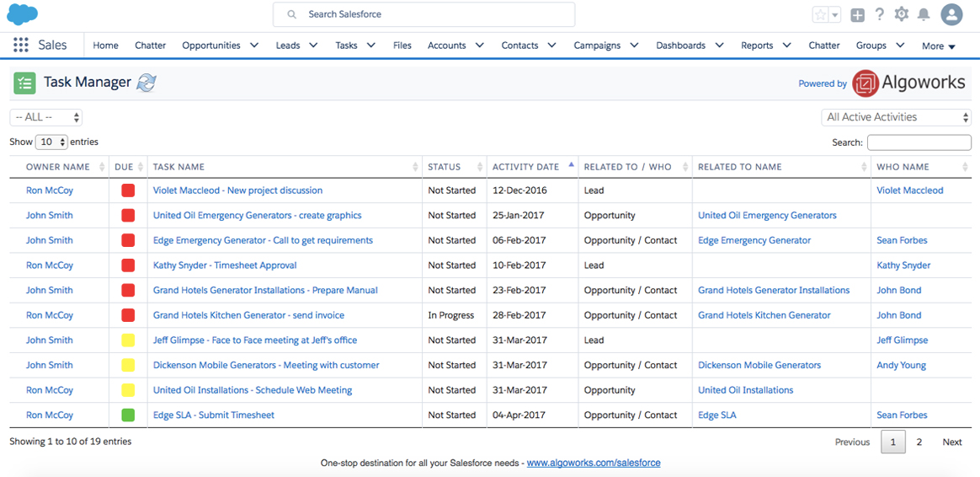Sort by Who Name column arrows

point(966,167)
